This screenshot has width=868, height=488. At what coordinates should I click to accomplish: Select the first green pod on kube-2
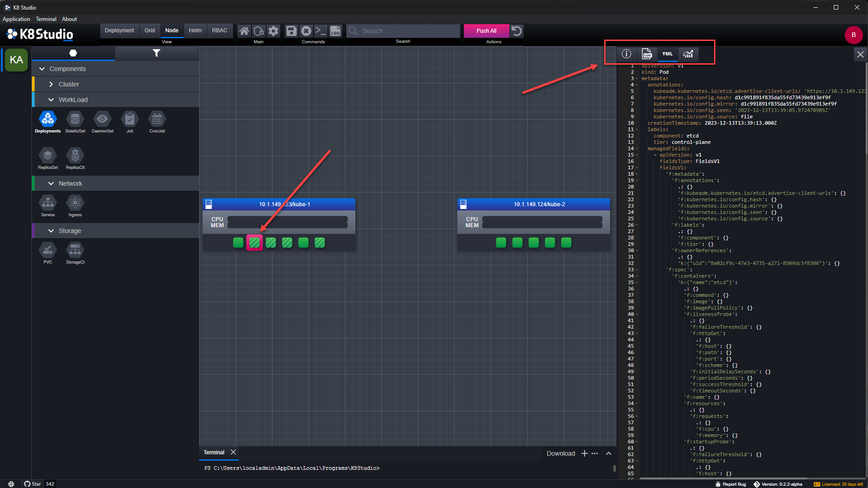(501, 243)
